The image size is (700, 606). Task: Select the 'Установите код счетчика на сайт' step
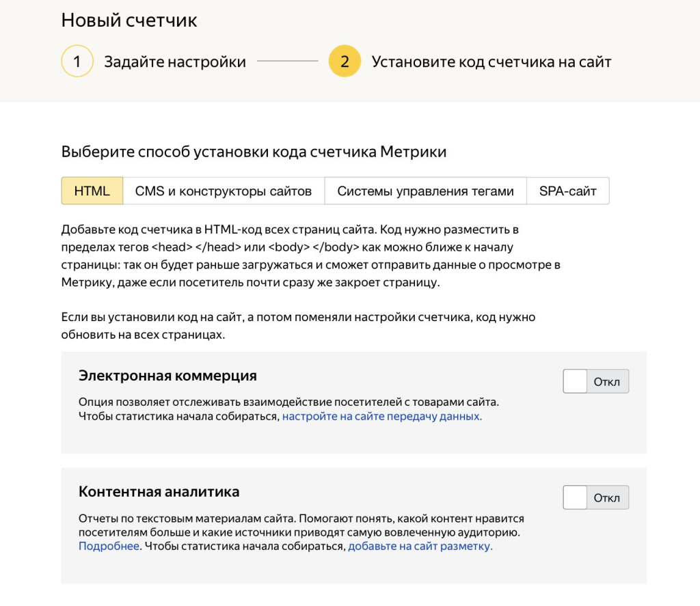coord(491,62)
